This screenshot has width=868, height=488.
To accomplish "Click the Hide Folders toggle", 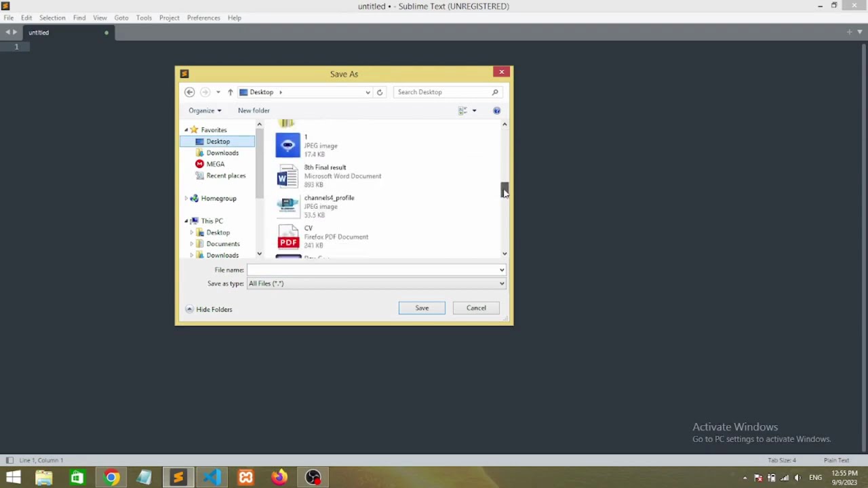I will (x=210, y=309).
